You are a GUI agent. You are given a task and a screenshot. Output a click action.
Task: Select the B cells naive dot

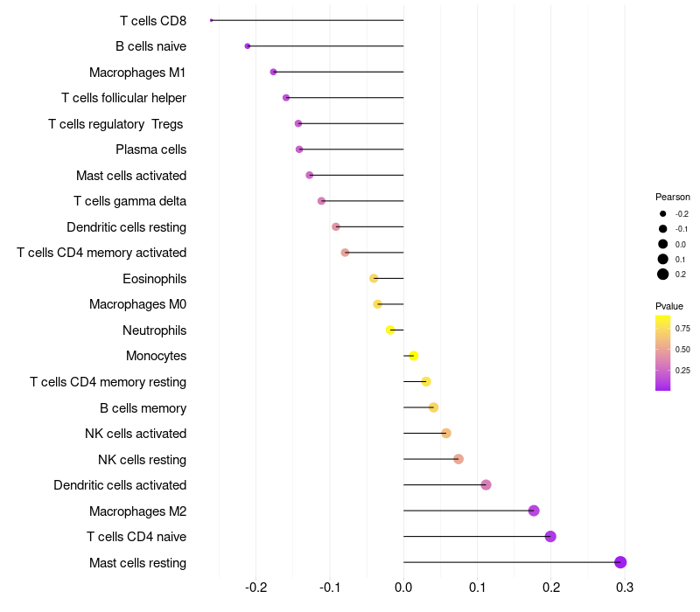coord(248,46)
